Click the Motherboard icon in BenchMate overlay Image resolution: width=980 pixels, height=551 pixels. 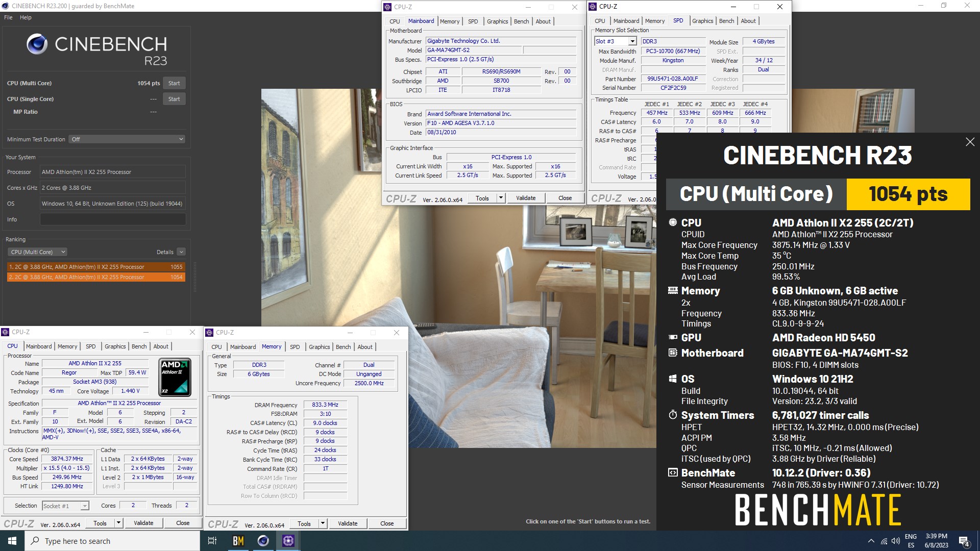coord(673,353)
